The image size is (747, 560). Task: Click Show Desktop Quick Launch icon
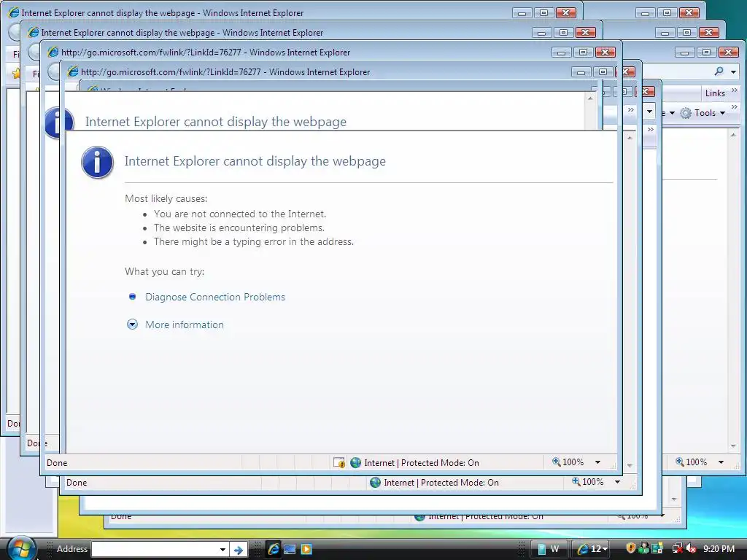pos(290,549)
